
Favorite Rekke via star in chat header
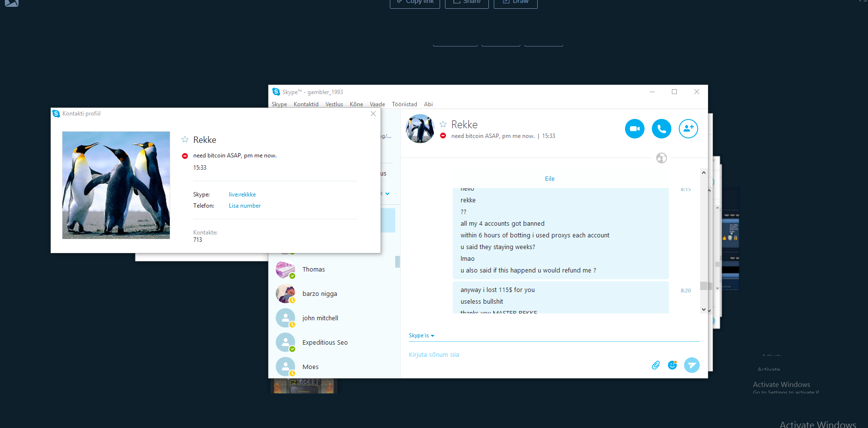click(x=443, y=124)
